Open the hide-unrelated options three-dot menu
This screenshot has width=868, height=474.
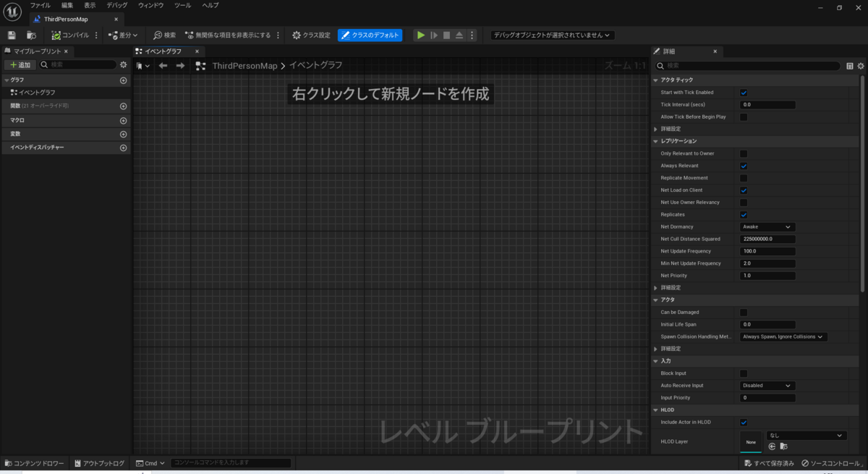click(x=278, y=35)
